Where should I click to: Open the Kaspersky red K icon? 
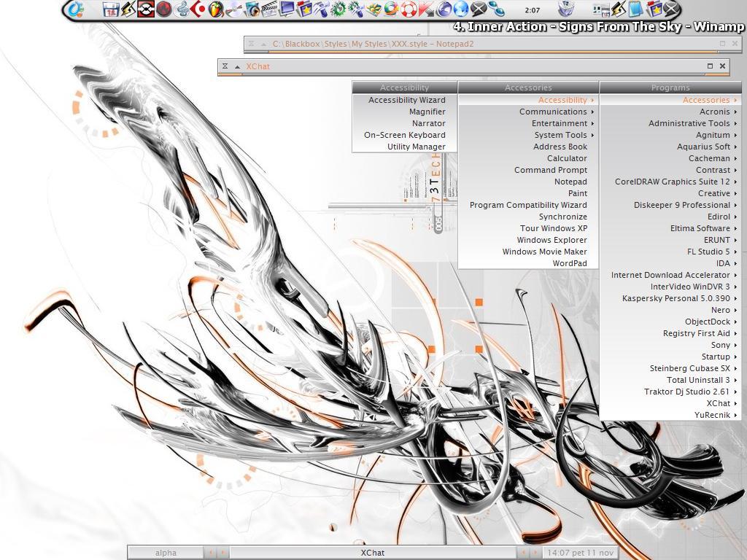point(426,9)
